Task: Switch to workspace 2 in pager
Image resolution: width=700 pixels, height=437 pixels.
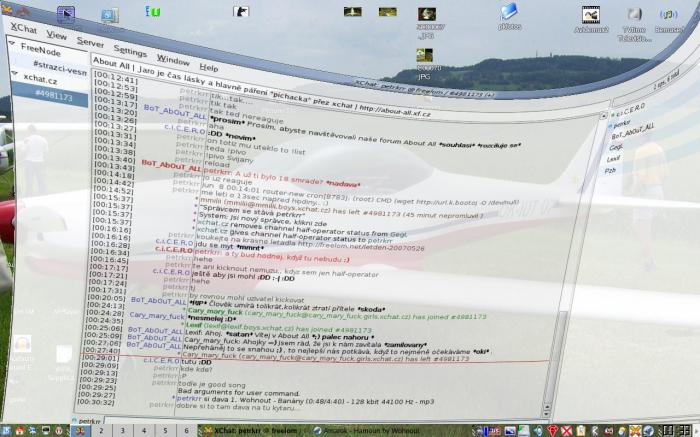Action: [x=101, y=431]
